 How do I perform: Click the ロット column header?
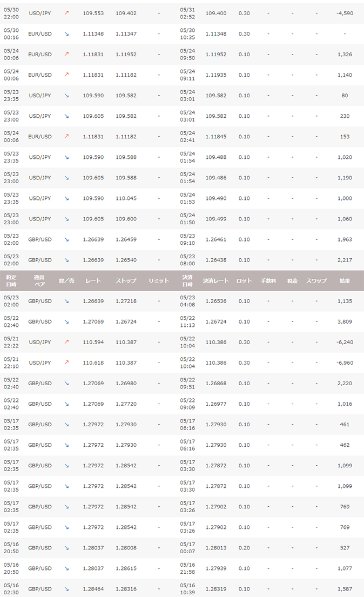(x=244, y=281)
